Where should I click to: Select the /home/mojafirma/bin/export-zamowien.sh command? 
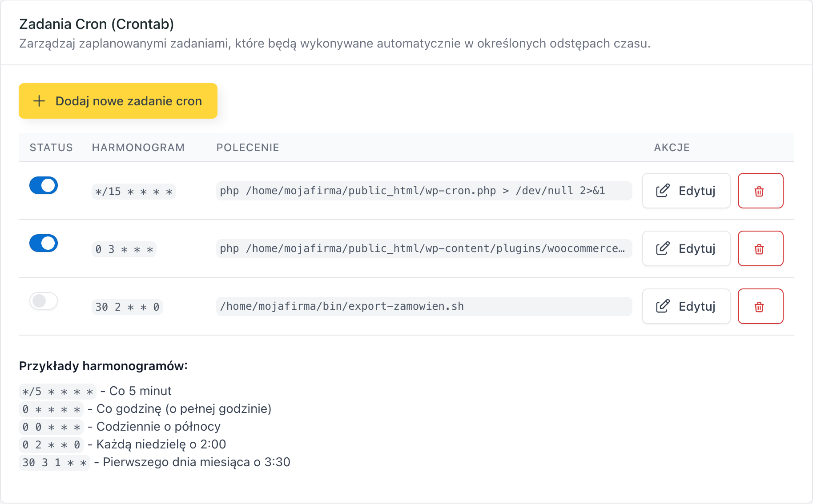[424, 306]
